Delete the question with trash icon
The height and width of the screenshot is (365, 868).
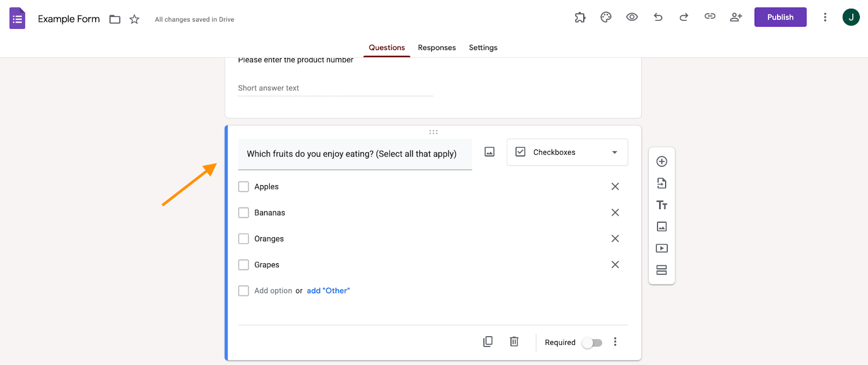pyautogui.click(x=514, y=342)
